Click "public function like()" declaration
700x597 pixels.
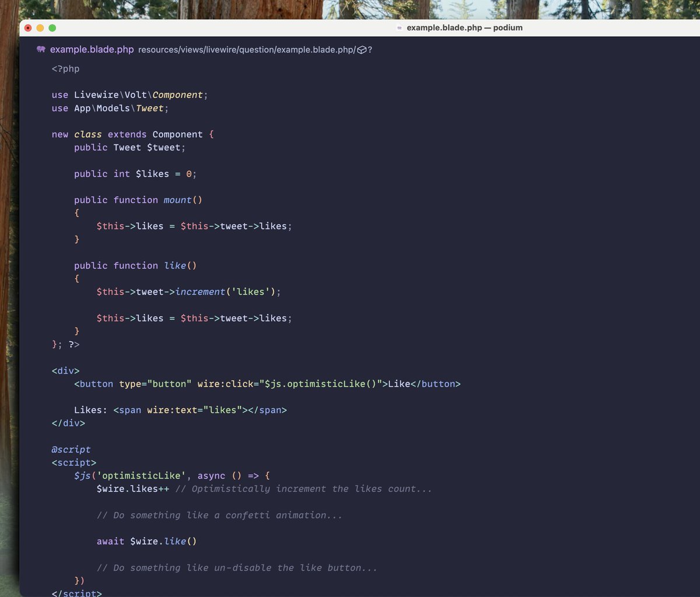click(x=135, y=266)
